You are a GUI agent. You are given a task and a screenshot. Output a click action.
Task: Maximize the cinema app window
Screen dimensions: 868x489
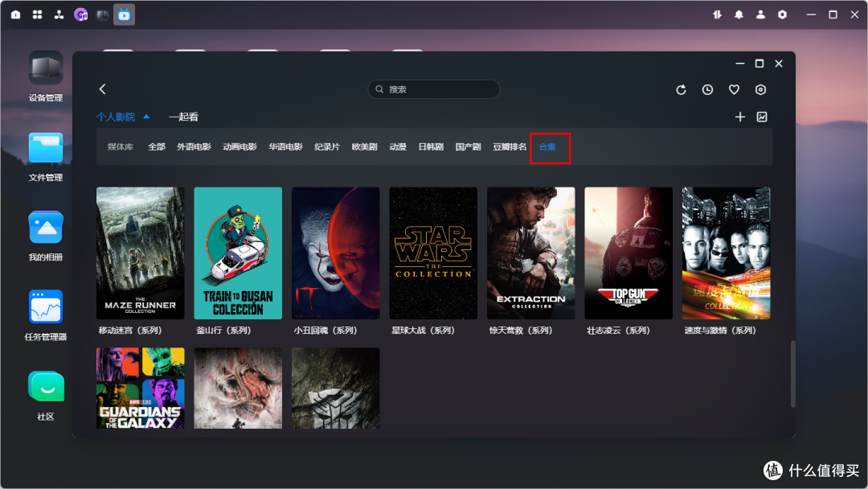point(759,64)
